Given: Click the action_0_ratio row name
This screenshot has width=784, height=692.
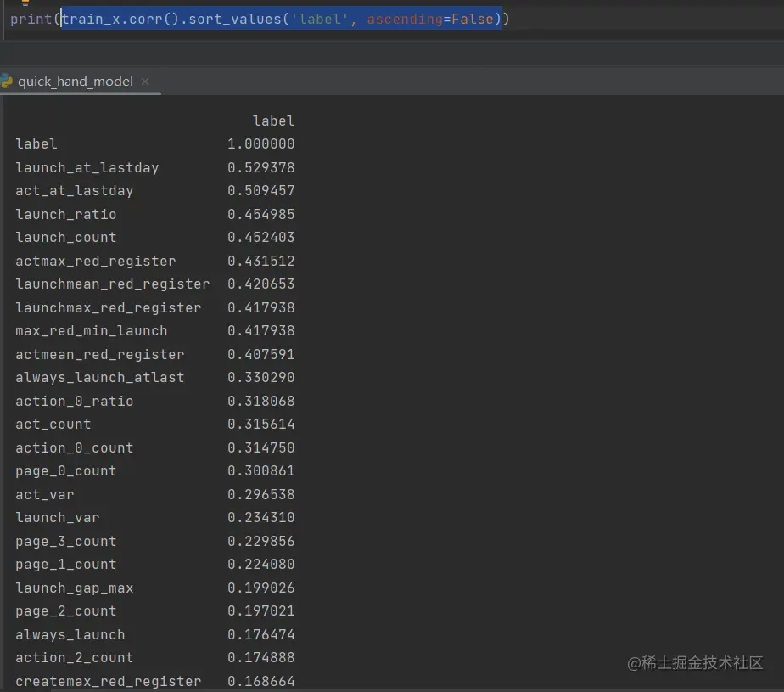Looking at the screenshot, I should coord(75,402).
